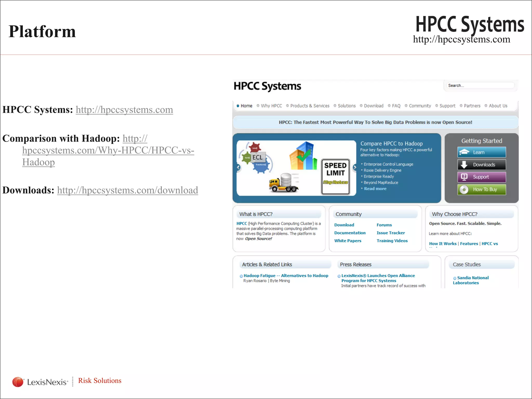The width and height of the screenshot is (532, 399).
Task: Click the Search field on the HPCC website
Action: tap(480, 85)
